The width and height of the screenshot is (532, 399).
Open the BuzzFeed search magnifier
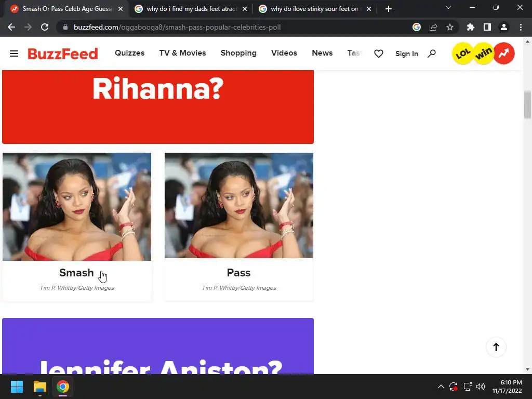pos(432,54)
